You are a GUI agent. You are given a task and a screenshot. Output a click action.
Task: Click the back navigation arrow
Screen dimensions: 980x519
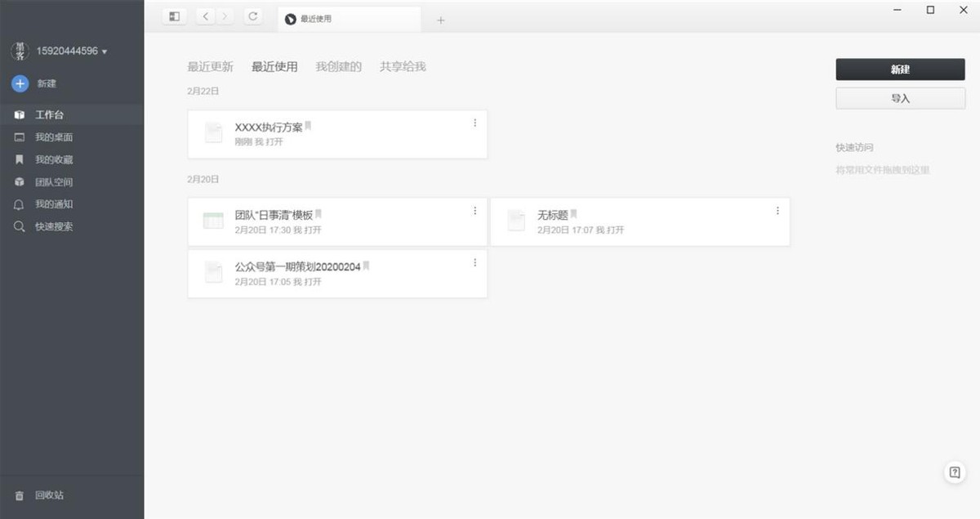[205, 16]
